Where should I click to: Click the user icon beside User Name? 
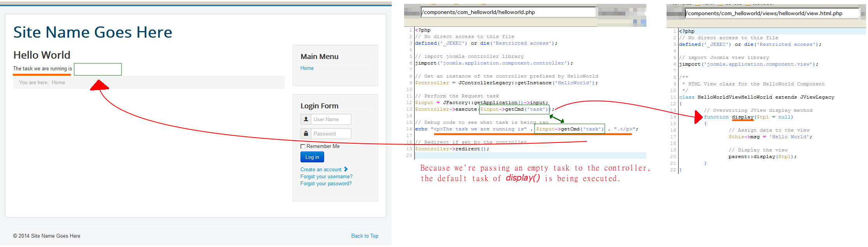[306, 119]
